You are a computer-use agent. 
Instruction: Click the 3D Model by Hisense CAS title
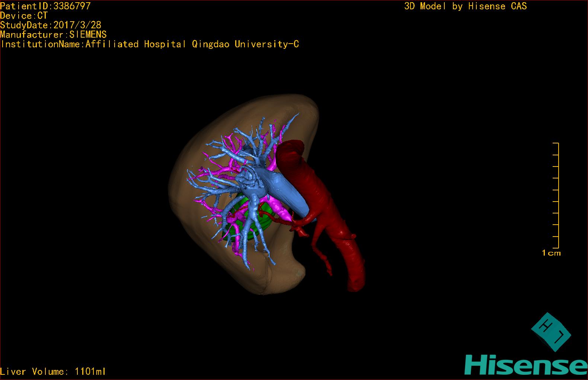tap(465, 6)
